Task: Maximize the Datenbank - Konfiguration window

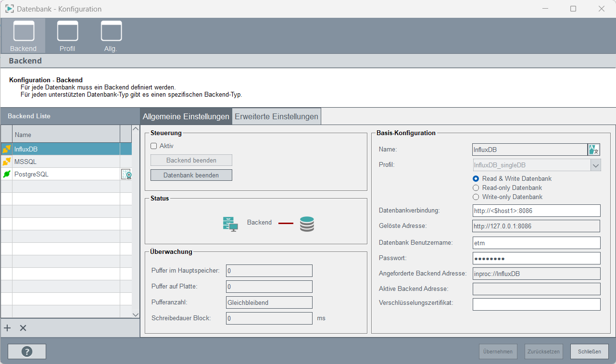Action: [573, 9]
